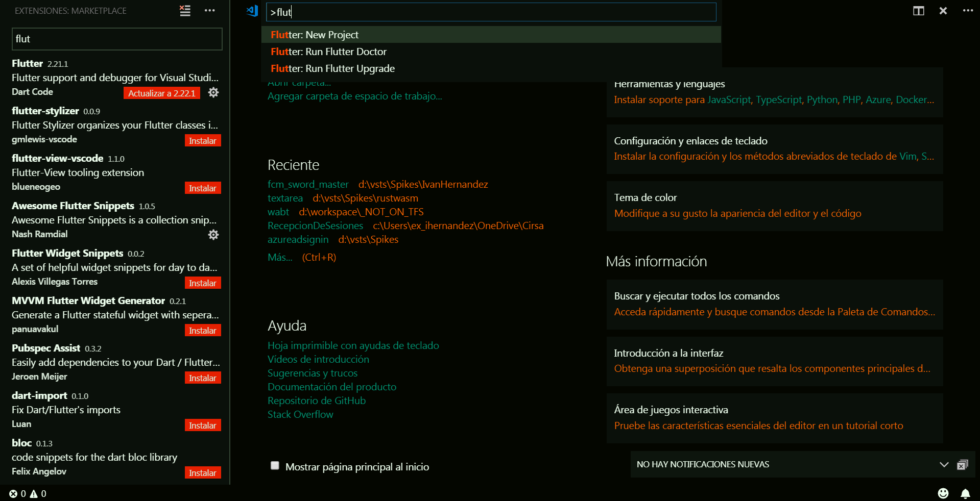Click warnings count in status bar
The image size is (980, 501).
[38, 494]
